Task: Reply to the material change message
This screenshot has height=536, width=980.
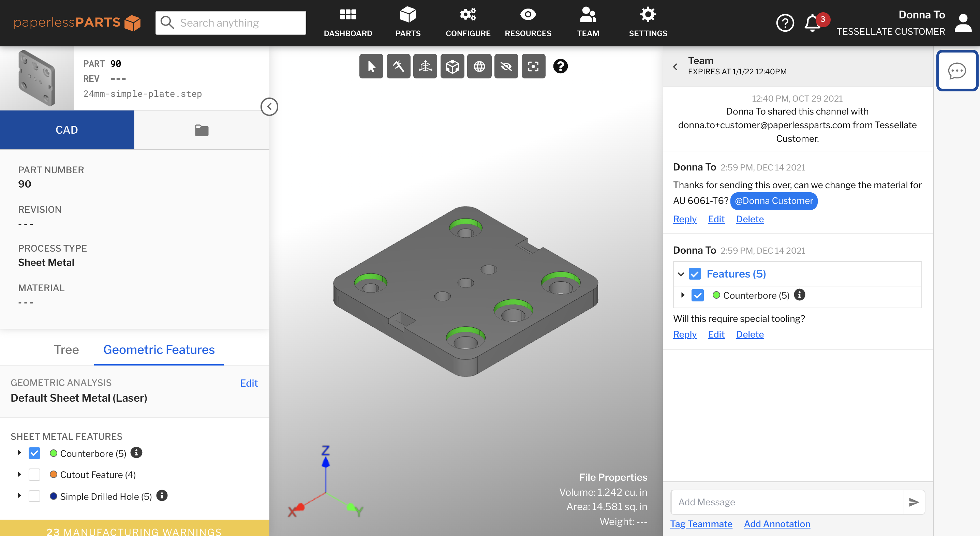Action: coord(684,219)
